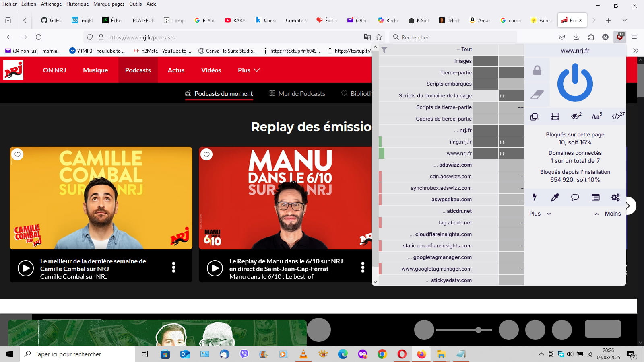Open a new browser tab
The image size is (644, 362).
(x=609, y=20)
